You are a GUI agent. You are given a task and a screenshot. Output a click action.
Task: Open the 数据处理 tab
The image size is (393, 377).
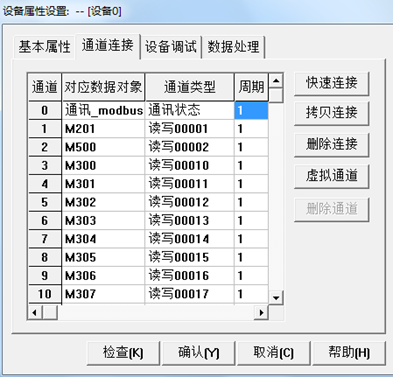coord(233,47)
